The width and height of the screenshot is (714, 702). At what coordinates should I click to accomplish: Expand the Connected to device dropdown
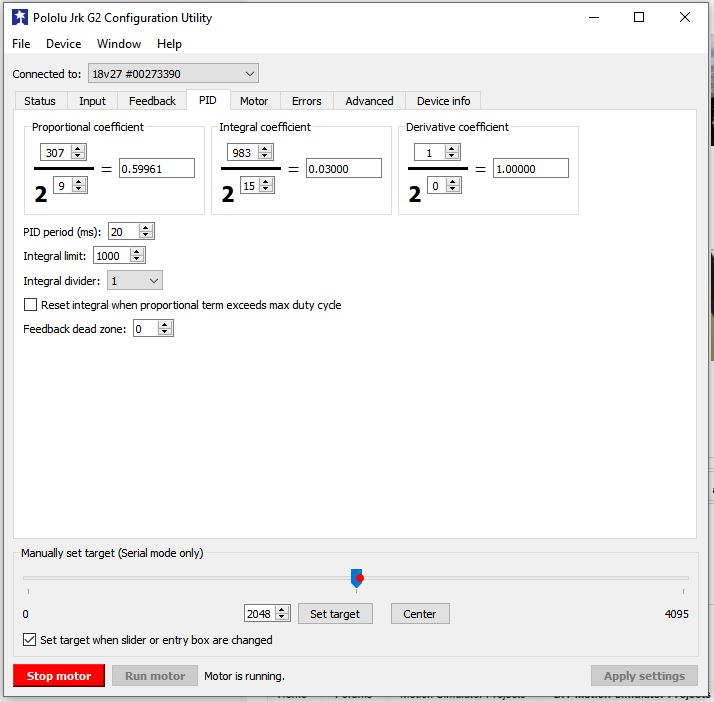(173, 73)
